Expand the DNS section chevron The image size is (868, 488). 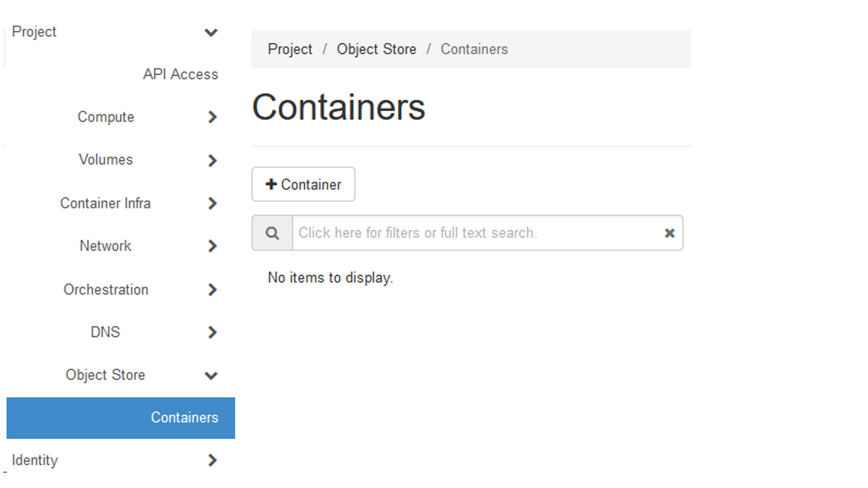[x=212, y=332]
